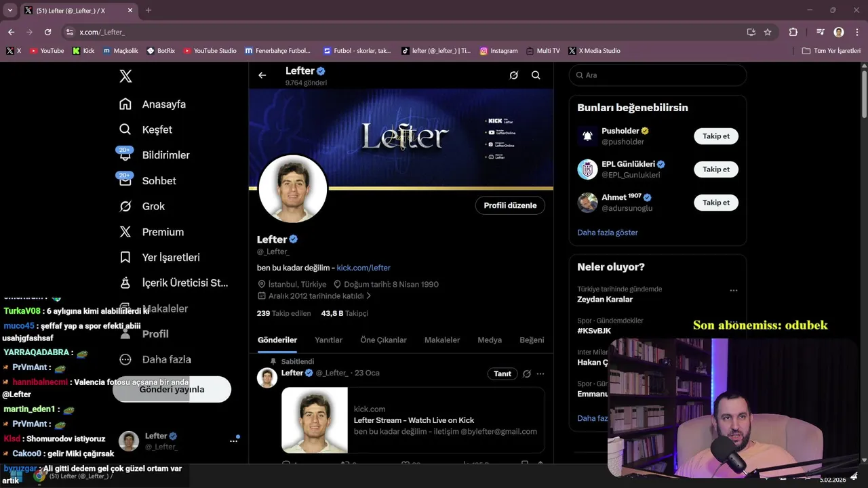This screenshot has height=488, width=868.
Task: Open the YouTube Studio bookmark
Action: (x=210, y=51)
